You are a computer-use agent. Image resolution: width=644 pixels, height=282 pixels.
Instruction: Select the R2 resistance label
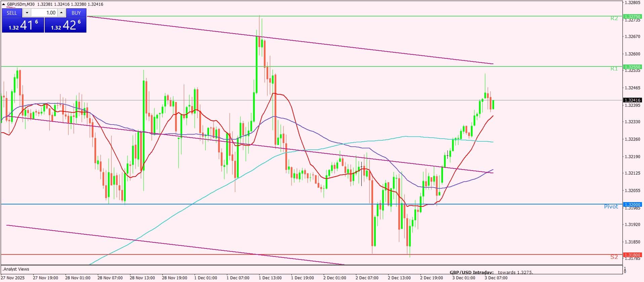pyautogui.click(x=614, y=18)
